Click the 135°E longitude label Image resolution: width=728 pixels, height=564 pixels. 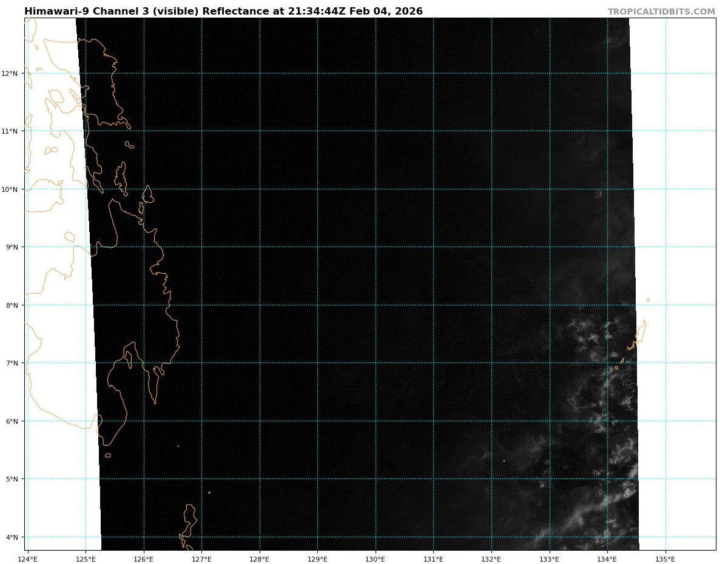(665, 559)
